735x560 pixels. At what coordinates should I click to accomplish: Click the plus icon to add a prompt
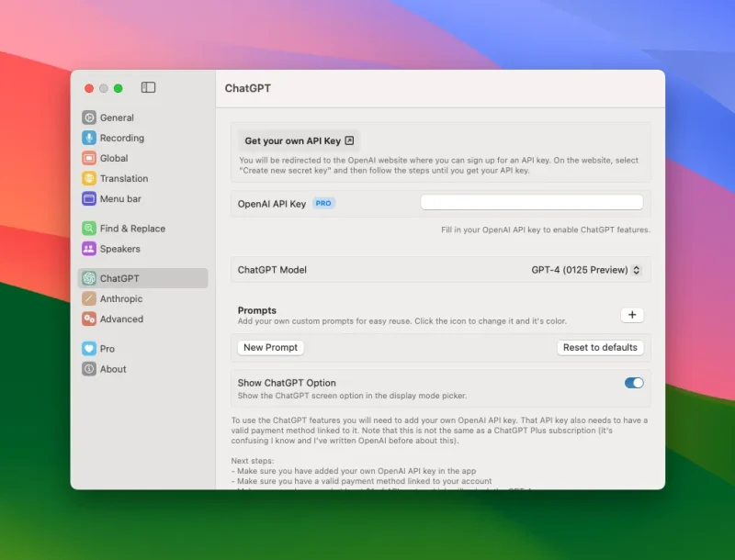point(632,315)
